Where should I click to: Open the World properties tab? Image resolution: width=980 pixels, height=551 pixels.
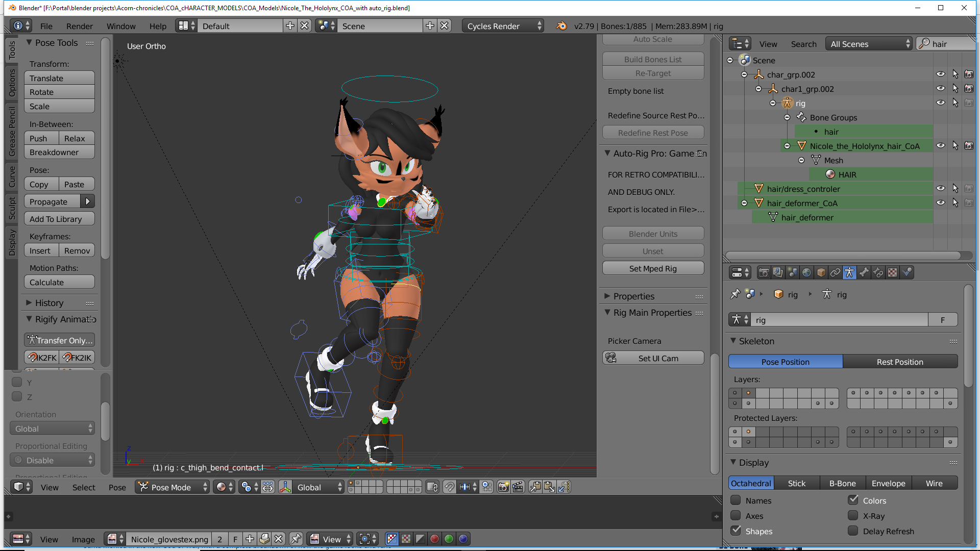coord(806,272)
